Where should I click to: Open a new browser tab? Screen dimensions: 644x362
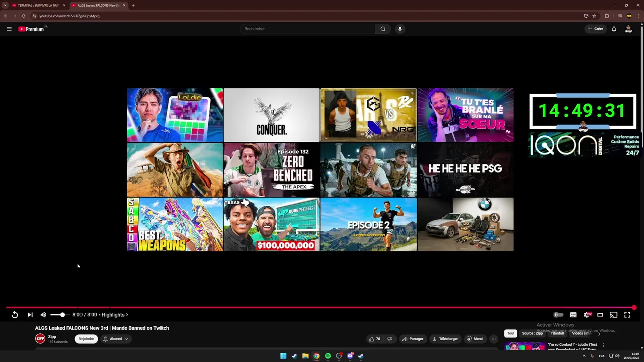[133, 5]
